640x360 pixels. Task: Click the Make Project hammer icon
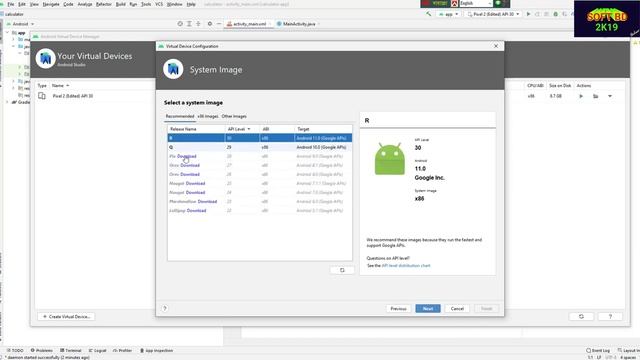429,14
